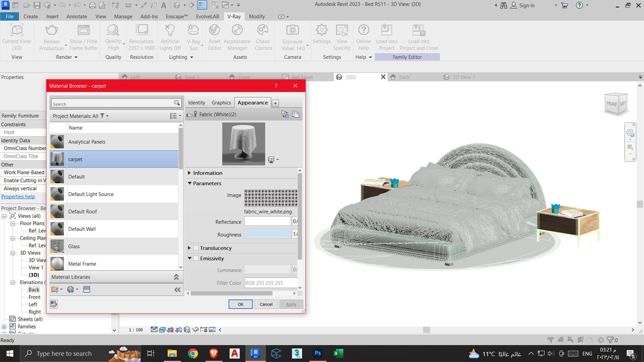Click Load into Project icon
The height and width of the screenshot is (362, 644).
(386, 30)
